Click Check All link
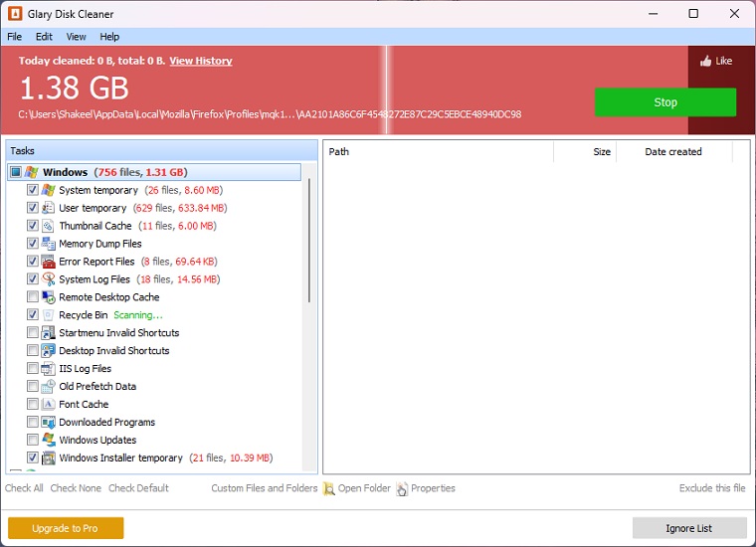Screen dimensions: 756x547 coord(24,488)
